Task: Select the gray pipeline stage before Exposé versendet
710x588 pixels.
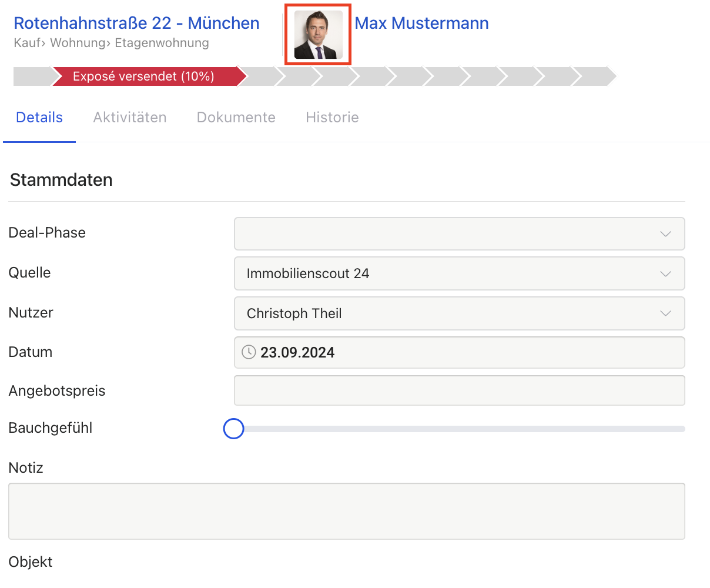Action: click(32, 76)
